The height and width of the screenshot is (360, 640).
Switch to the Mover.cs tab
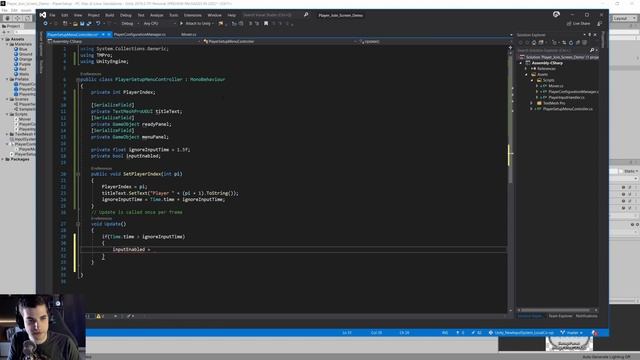(189, 35)
